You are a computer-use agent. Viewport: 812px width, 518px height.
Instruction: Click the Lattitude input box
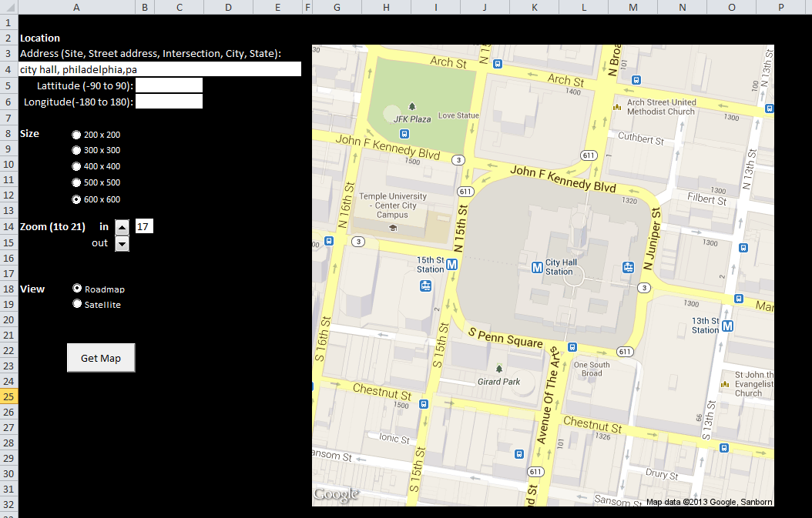tap(169, 85)
